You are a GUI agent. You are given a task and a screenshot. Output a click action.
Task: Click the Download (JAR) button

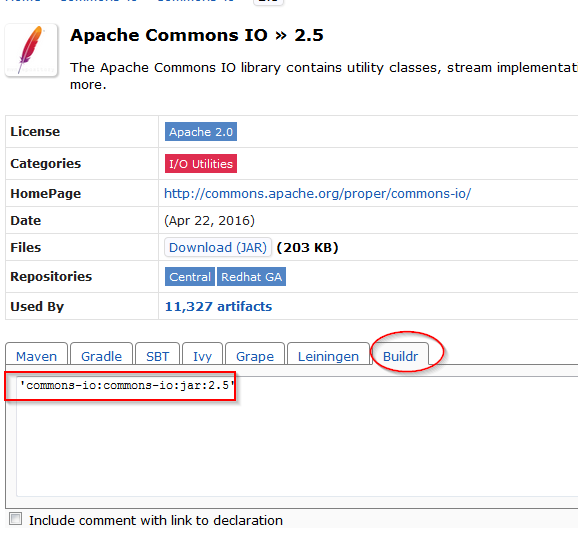[x=218, y=247]
